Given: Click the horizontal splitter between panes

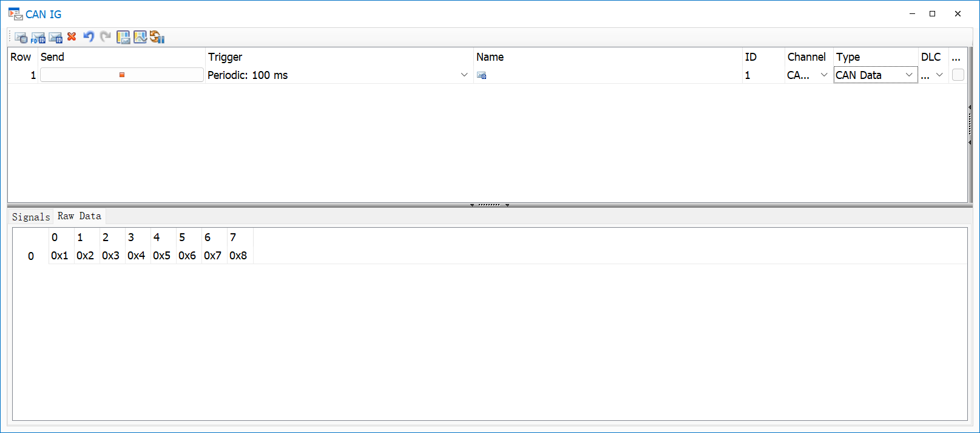Looking at the screenshot, I should 489,205.
